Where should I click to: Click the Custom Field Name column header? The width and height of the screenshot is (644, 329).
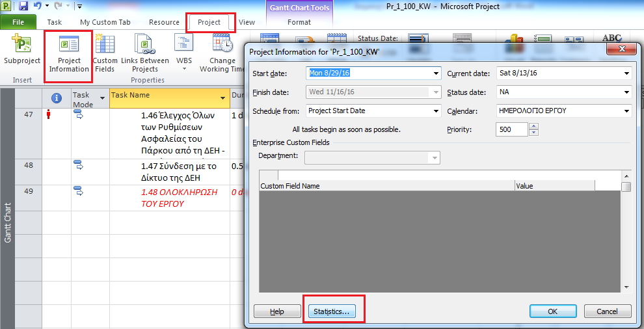[387, 186]
